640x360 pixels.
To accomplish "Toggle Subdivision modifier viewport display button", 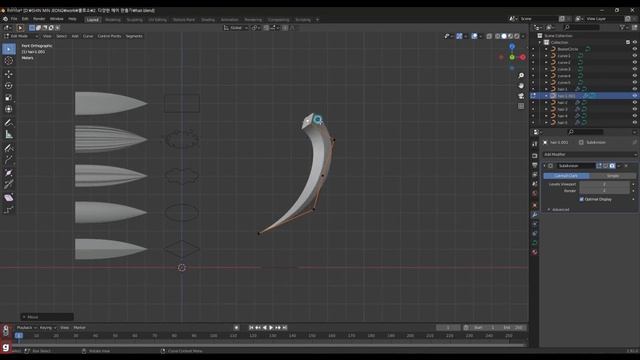I will (x=606, y=166).
